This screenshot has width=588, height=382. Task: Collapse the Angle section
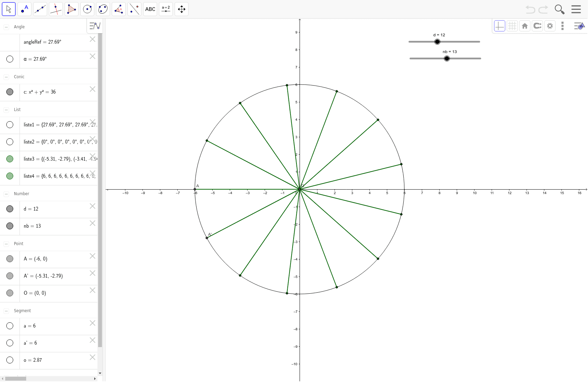coord(6,27)
